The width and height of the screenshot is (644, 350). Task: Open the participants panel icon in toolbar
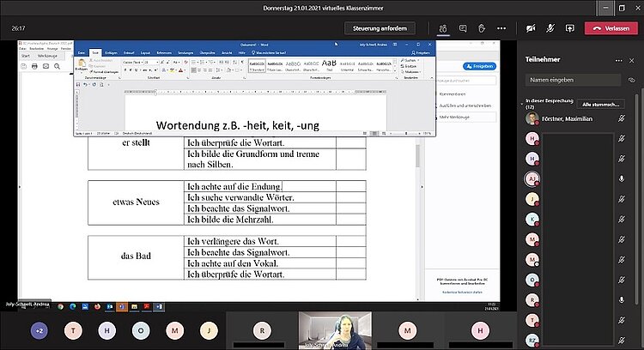(443, 28)
